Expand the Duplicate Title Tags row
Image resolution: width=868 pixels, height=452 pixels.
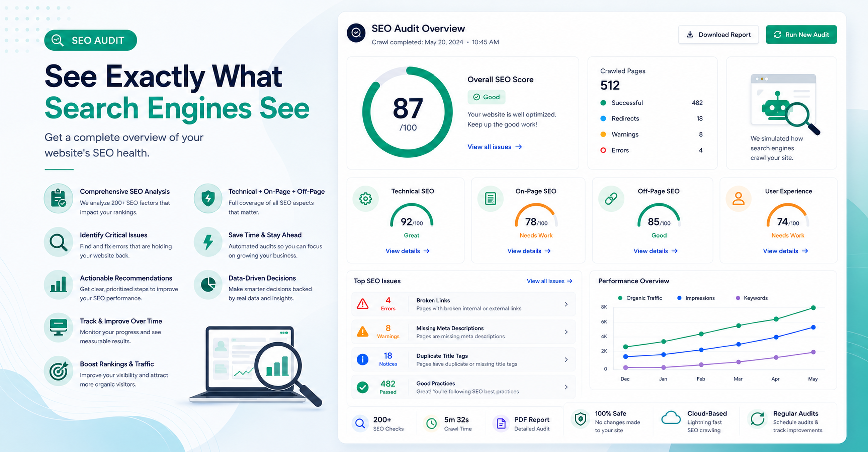coord(463,360)
